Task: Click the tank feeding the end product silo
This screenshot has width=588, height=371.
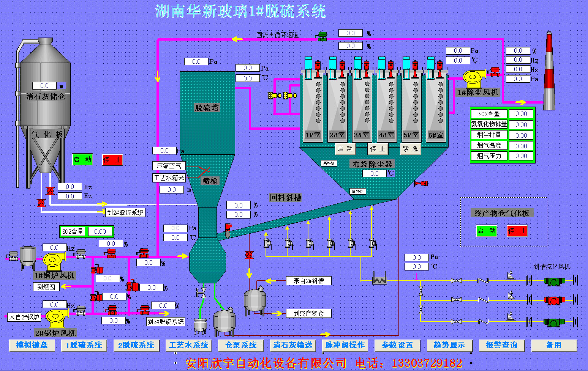Action: point(254,302)
